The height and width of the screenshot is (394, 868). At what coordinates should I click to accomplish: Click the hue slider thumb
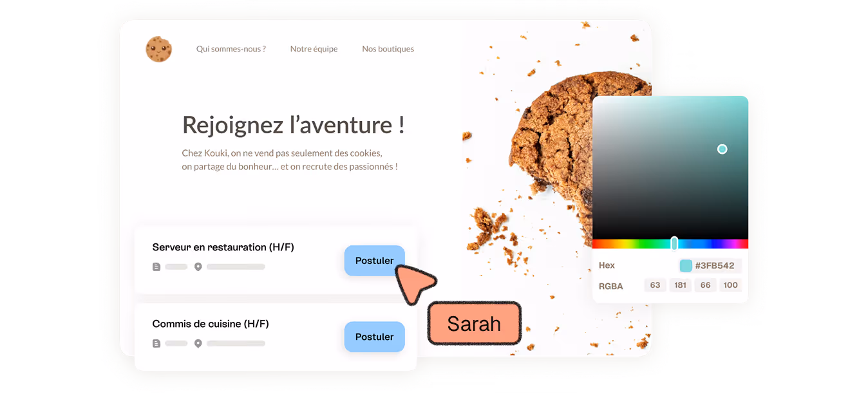674,243
